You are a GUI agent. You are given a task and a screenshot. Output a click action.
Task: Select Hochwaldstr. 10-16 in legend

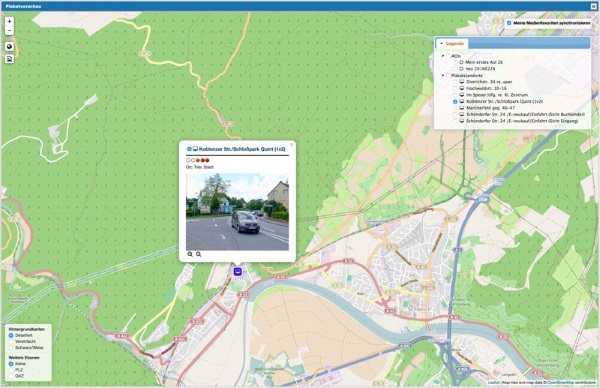tap(486, 88)
